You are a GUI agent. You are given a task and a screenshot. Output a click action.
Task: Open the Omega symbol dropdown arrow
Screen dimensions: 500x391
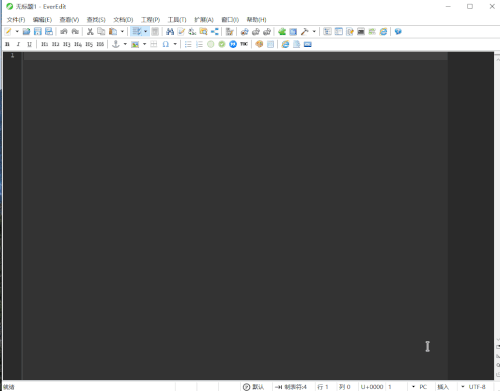click(x=175, y=44)
